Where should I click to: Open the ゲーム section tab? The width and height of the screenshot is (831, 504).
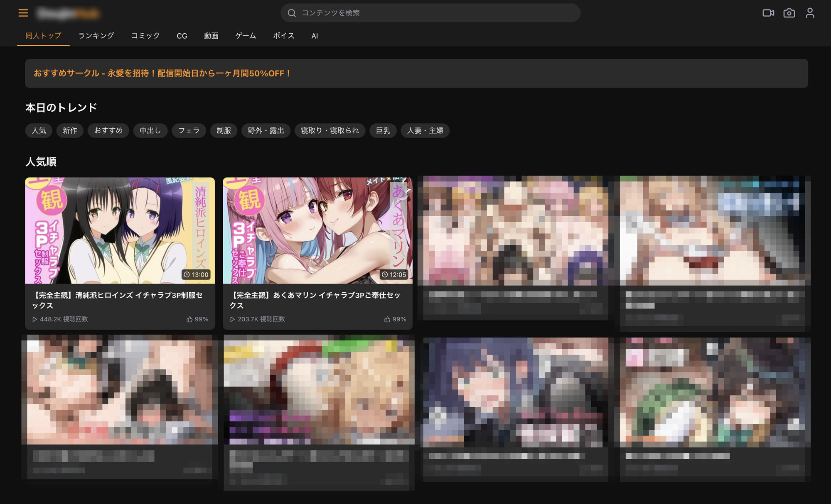click(x=245, y=36)
